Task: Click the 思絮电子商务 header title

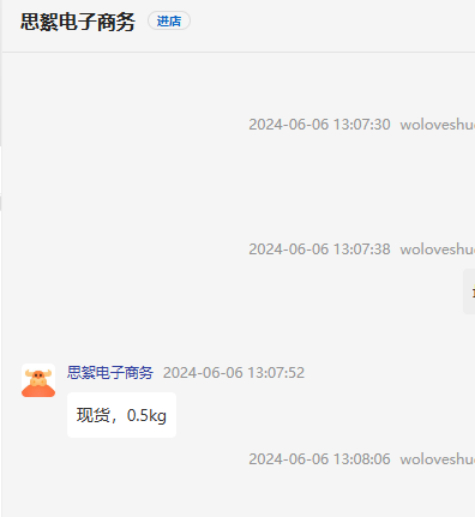Action: pyautogui.click(x=78, y=22)
